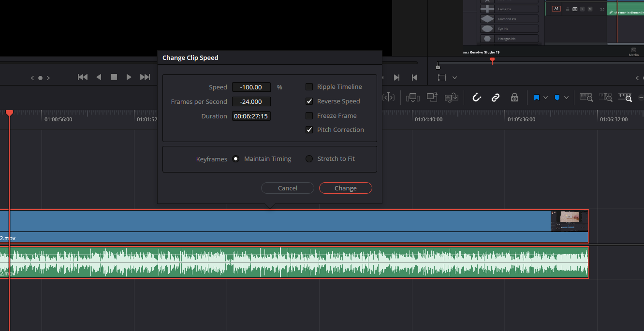Click the Speed percentage input field
The width and height of the screenshot is (644, 331).
(x=251, y=87)
